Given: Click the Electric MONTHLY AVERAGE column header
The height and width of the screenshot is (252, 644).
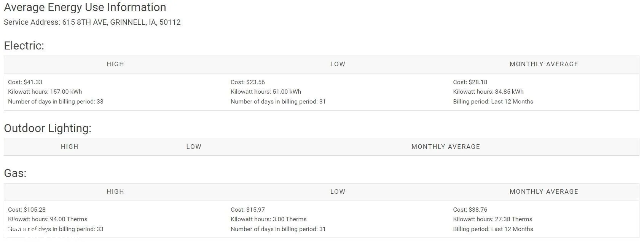Looking at the screenshot, I should (x=544, y=64).
